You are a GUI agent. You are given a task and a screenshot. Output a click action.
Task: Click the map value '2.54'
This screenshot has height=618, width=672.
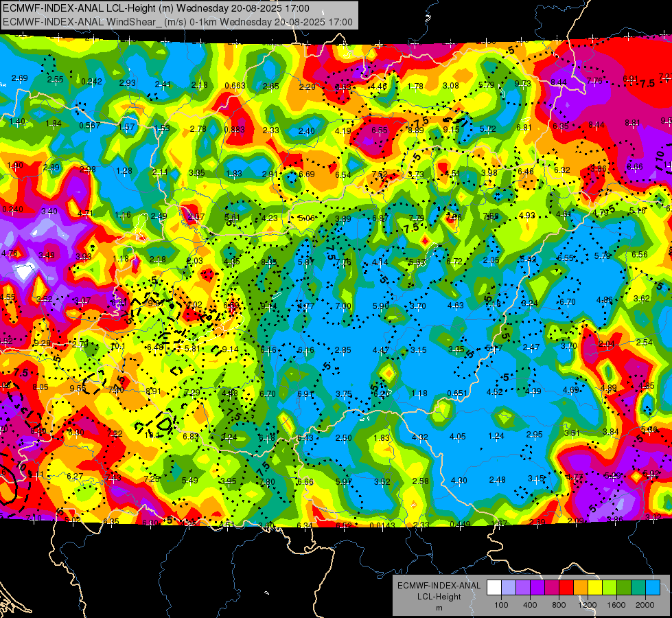pyautogui.click(x=645, y=342)
